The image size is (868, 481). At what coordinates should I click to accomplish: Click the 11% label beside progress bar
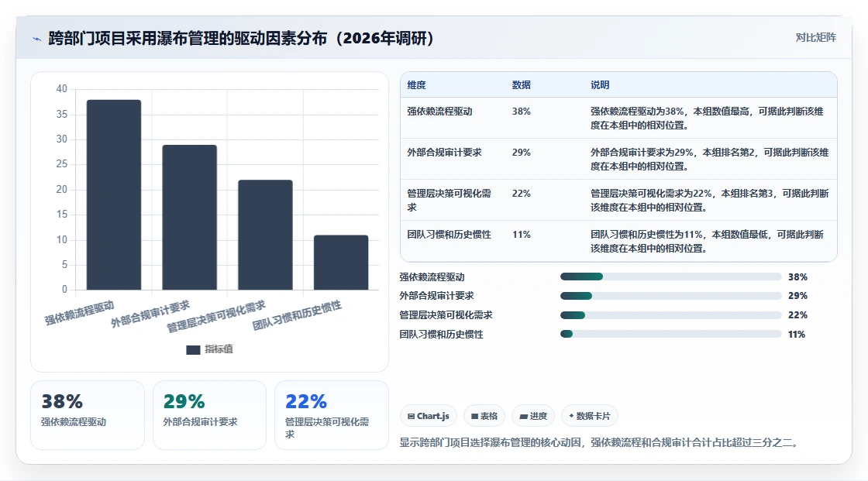(797, 335)
